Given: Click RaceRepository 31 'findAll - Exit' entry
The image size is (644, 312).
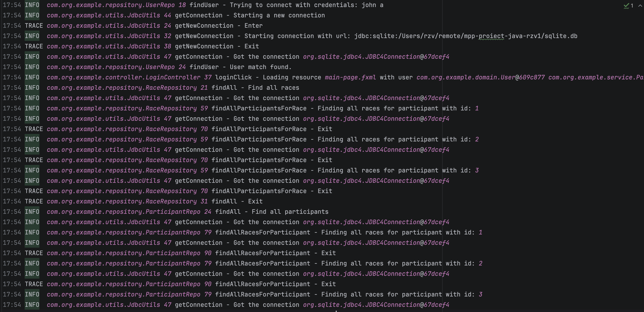Looking at the screenshot, I should click(237, 201).
